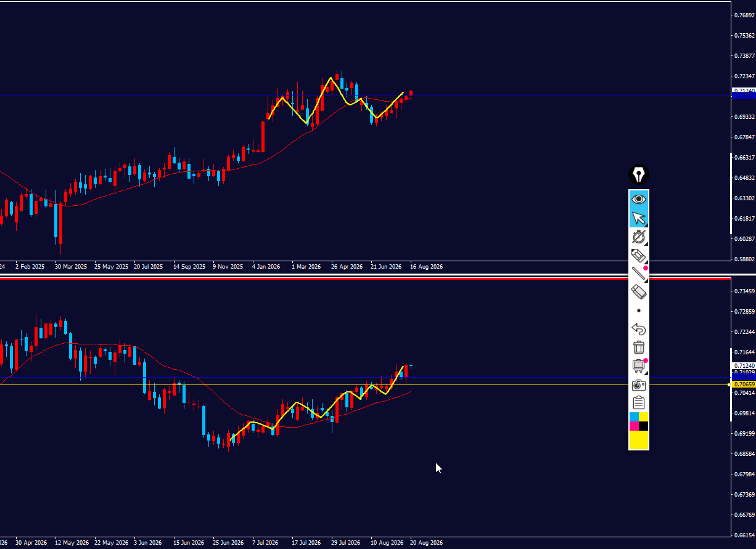Open the brush size dot selector
The height and width of the screenshot is (549, 756).
[639, 311]
